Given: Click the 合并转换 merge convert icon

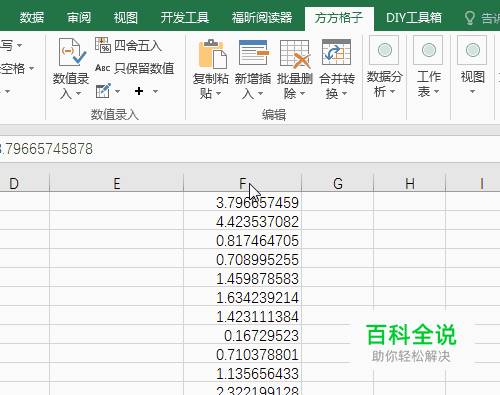Looking at the screenshot, I should [x=336, y=52].
